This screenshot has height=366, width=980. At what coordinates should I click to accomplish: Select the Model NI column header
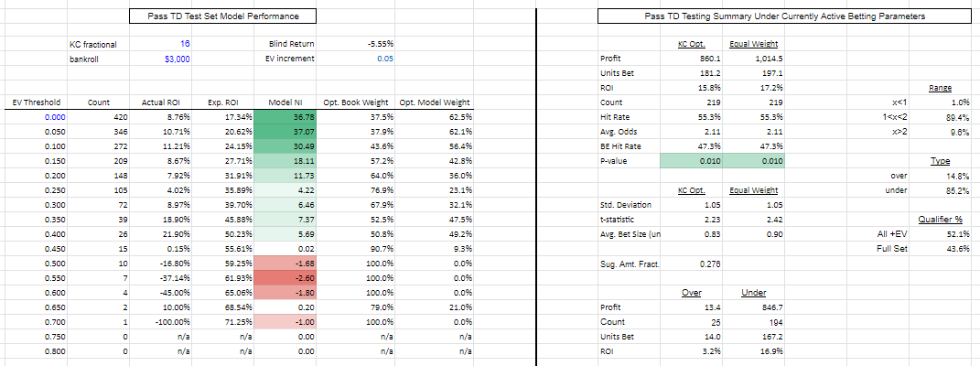tap(292, 102)
